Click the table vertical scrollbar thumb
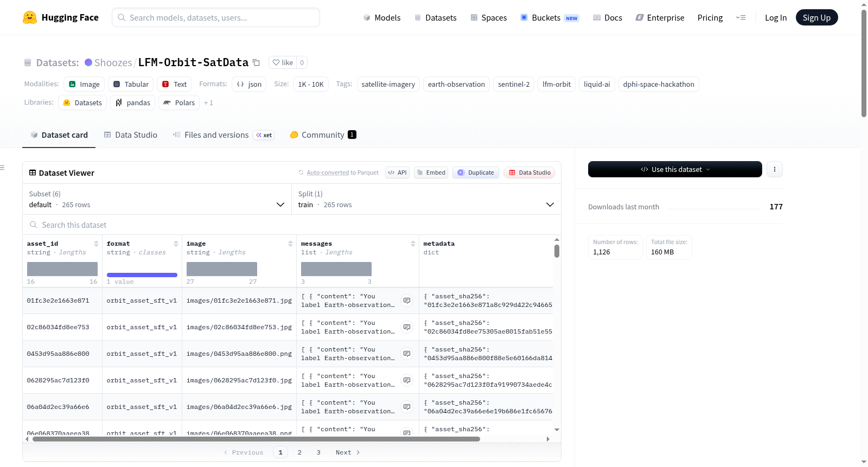Screen dimensions: 868x467 (557, 251)
